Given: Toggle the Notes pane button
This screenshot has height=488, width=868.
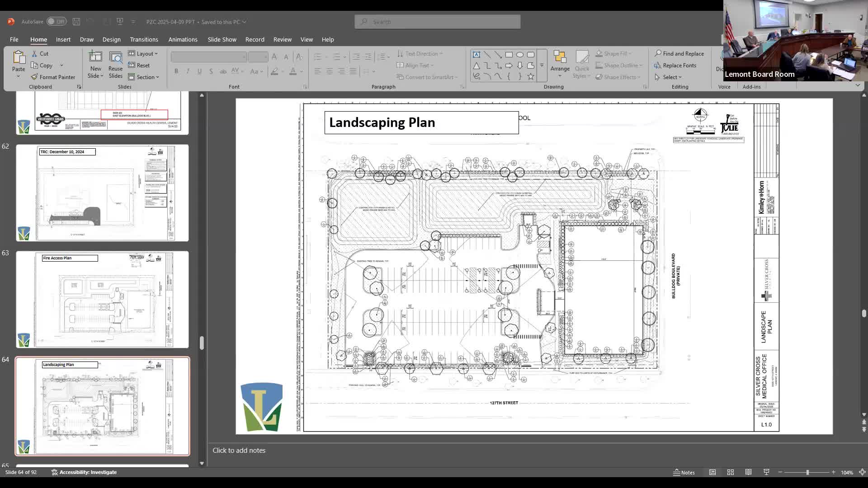Looking at the screenshot, I should click(684, 472).
